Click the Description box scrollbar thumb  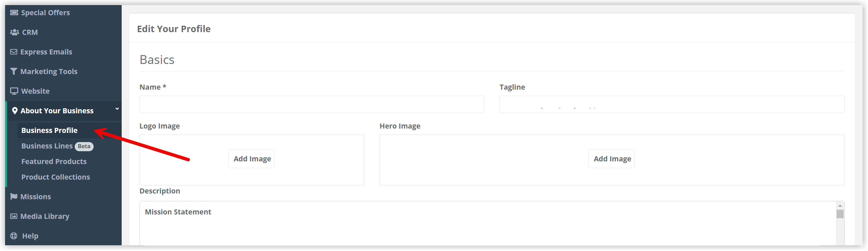coord(840,214)
